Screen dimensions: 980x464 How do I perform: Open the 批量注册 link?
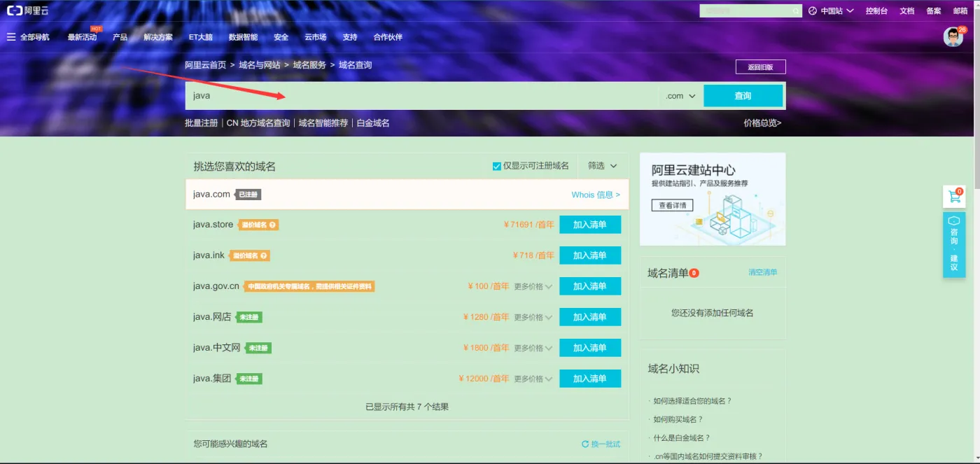tap(202, 123)
